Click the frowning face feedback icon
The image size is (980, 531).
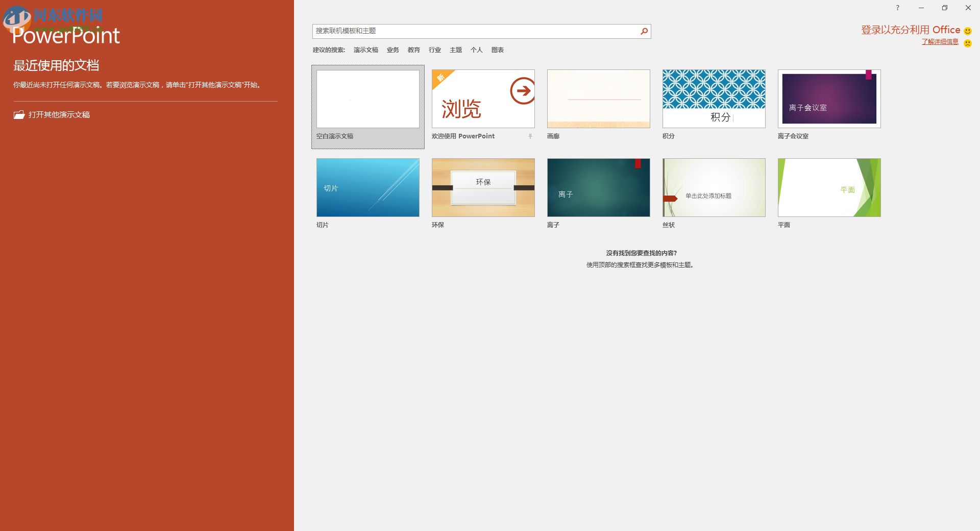pos(966,43)
